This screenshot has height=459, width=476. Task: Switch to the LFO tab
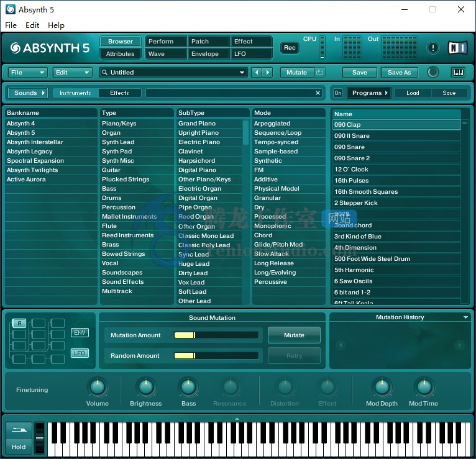coord(251,53)
